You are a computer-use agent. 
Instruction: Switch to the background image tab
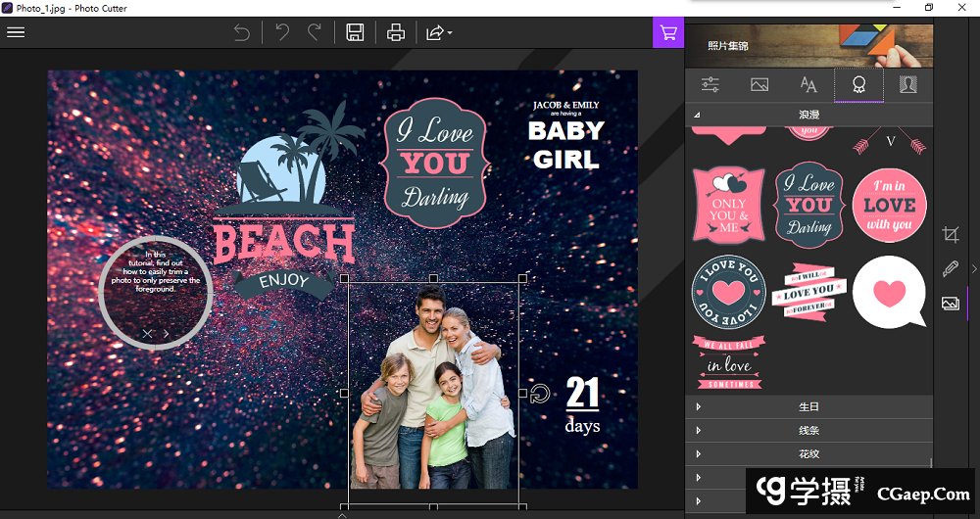[759, 85]
